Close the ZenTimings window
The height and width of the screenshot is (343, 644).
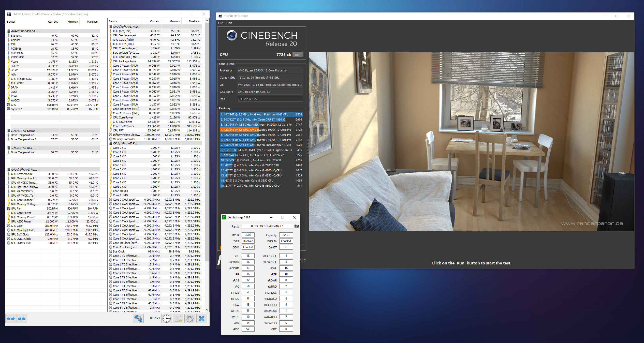pyautogui.click(x=294, y=217)
